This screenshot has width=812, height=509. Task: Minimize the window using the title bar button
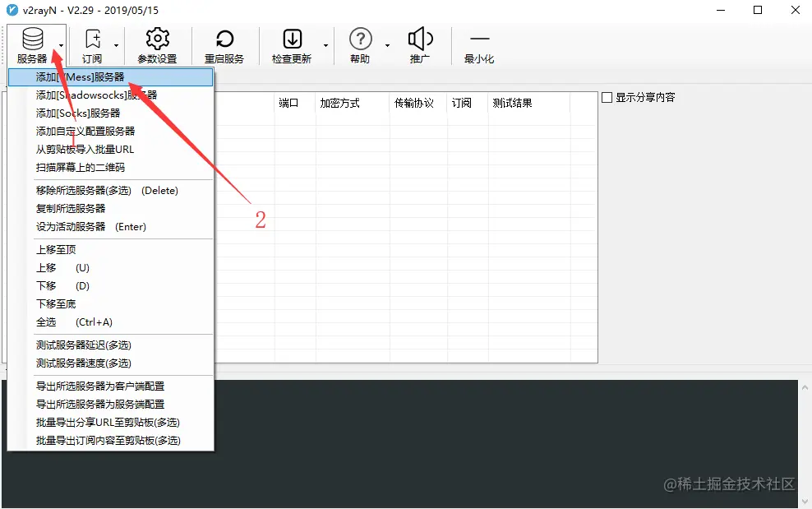(720, 10)
